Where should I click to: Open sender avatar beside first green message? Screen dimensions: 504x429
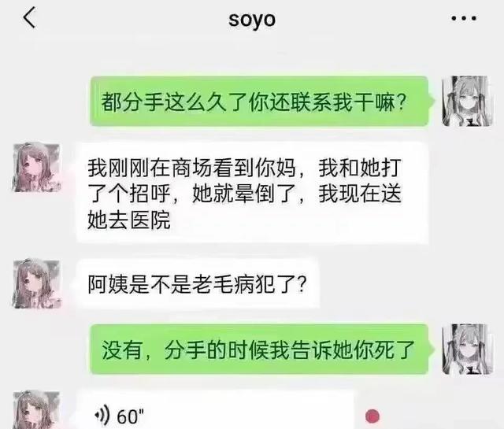pos(467,101)
